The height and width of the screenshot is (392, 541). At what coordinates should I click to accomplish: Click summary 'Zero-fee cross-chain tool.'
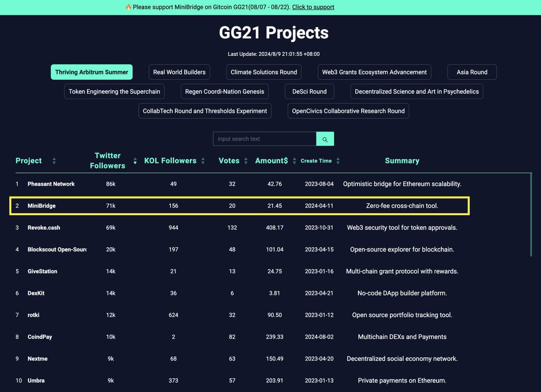point(402,206)
